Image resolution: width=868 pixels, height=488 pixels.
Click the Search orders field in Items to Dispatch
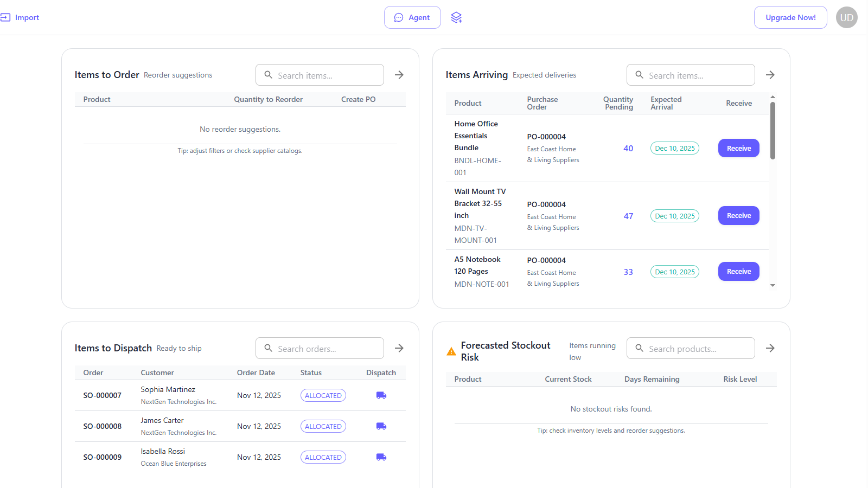pyautogui.click(x=320, y=348)
